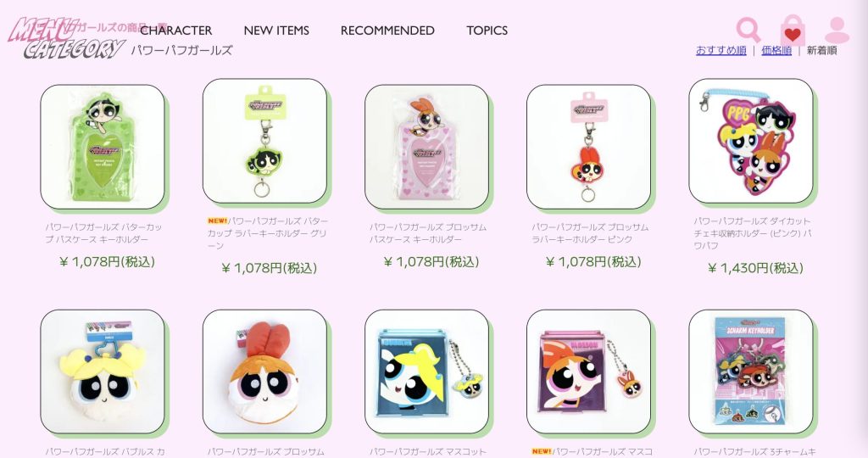Open the NEW ITEMS menu
The height and width of the screenshot is (458, 868).
click(276, 31)
